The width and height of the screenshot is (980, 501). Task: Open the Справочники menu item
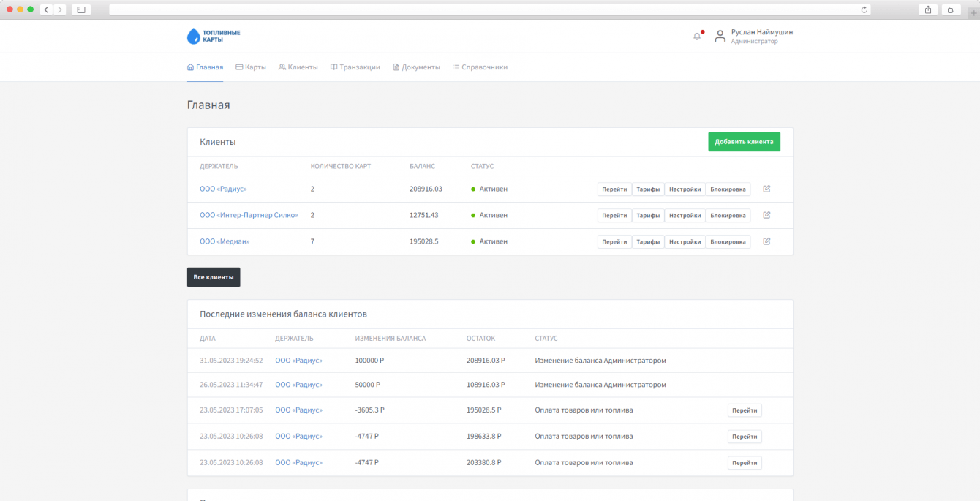click(480, 67)
